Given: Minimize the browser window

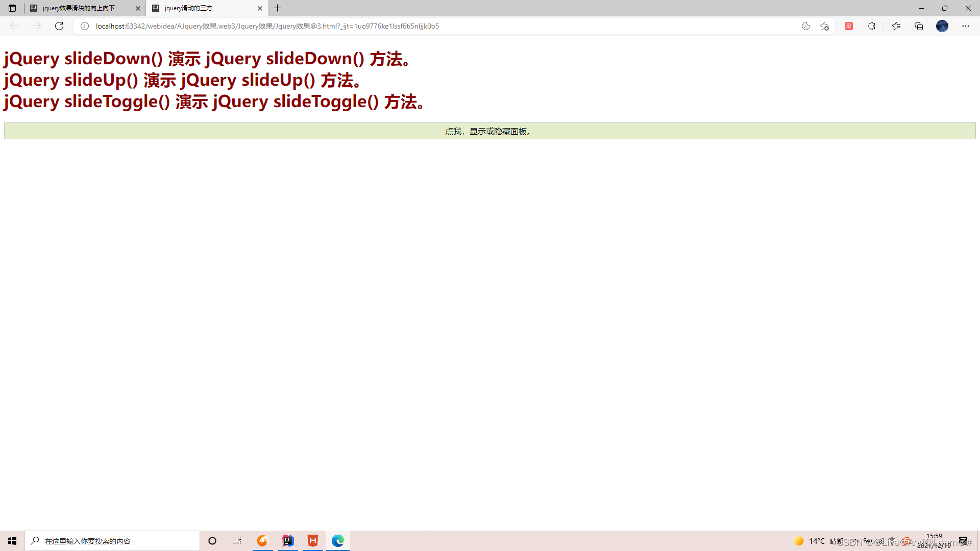Looking at the screenshot, I should 921,8.
